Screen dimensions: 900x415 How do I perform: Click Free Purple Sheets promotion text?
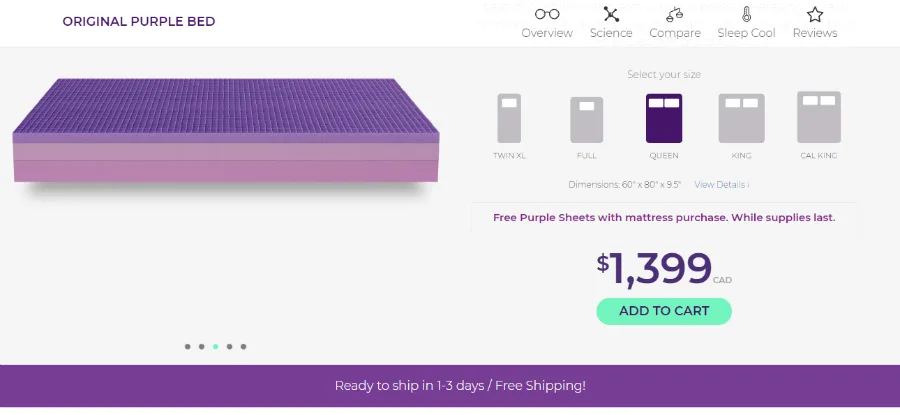[x=664, y=217]
